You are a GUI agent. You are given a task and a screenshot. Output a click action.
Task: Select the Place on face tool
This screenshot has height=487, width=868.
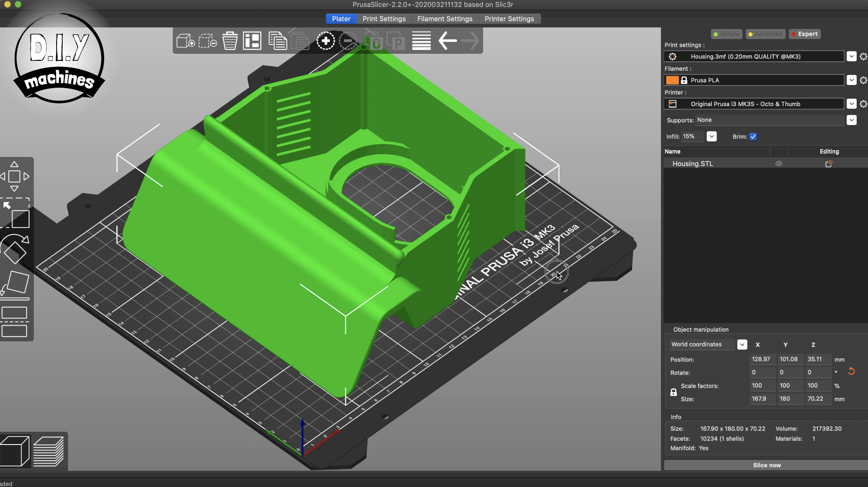click(15, 285)
